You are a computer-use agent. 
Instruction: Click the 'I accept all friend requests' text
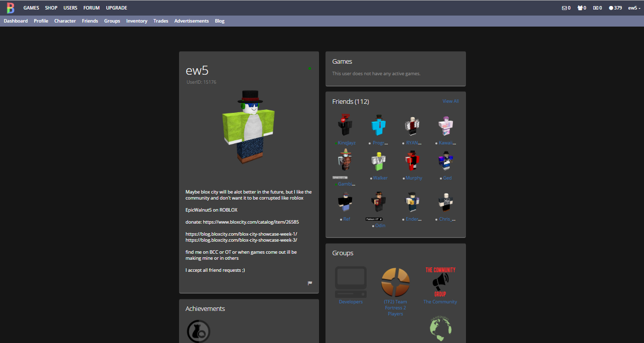coord(215,270)
